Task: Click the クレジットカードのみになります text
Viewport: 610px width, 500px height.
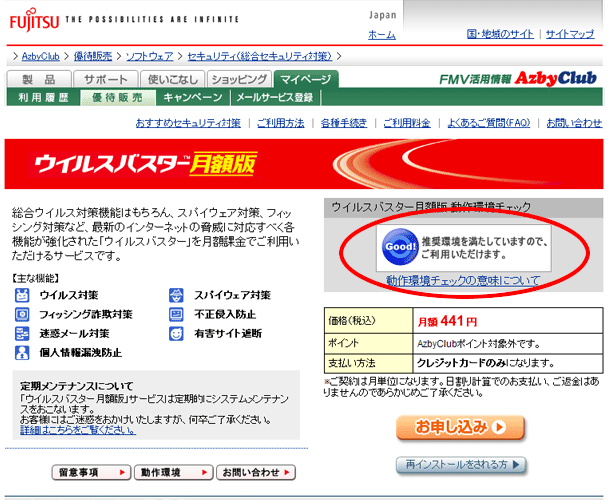Action: (x=486, y=363)
